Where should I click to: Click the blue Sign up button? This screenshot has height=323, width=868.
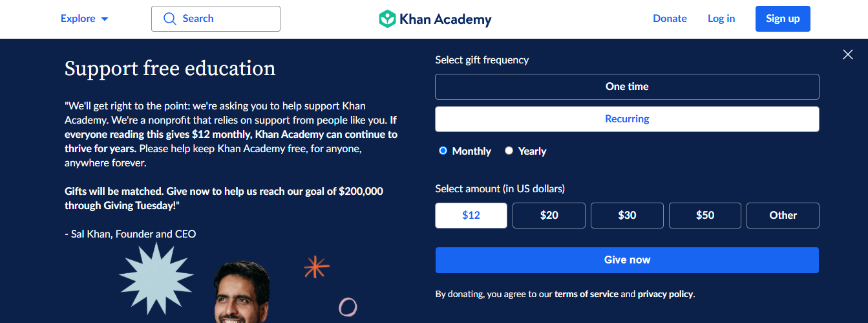pos(783,19)
